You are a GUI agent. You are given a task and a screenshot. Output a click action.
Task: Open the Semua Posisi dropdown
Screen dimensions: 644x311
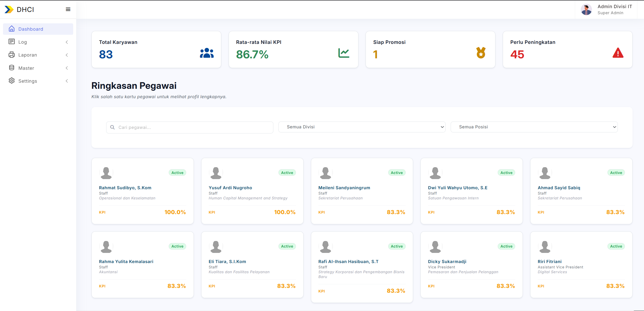(534, 127)
